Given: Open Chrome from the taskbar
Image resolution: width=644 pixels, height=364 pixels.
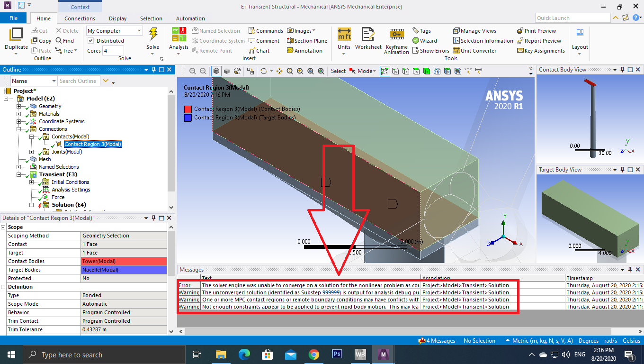Looking at the screenshot, I should (x=314, y=354).
